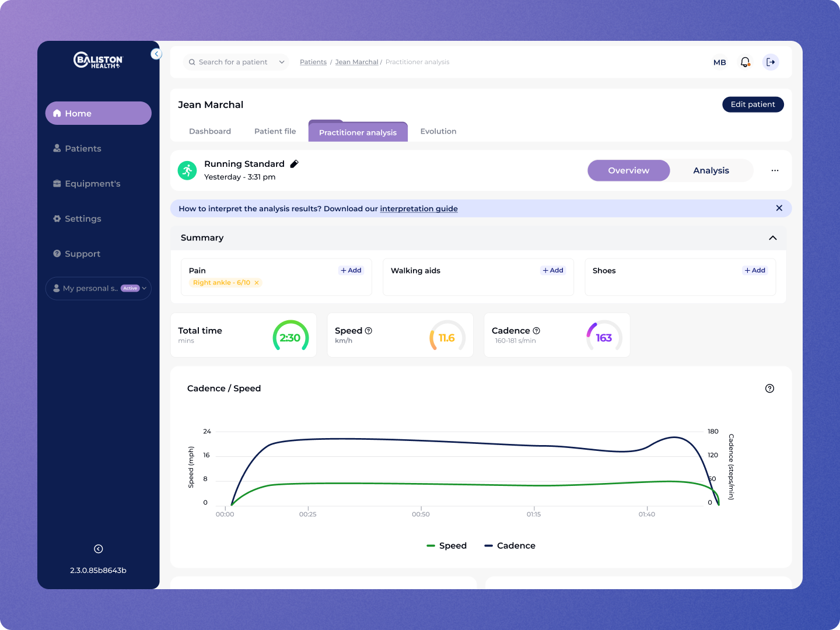Viewport: 840px width, 630px height.
Task: Open the Cadence / Speed chart help icon
Action: (x=769, y=388)
